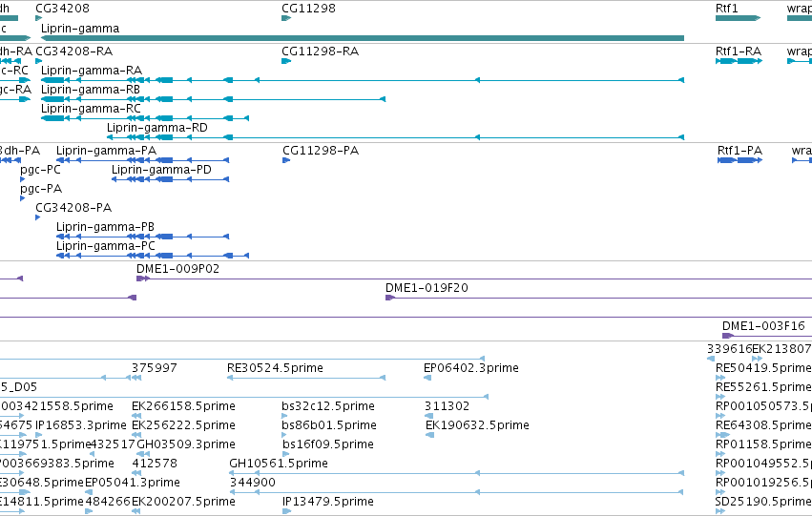Open the Rtf1 gene label
This screenshot has height=516, width=812.
[726, 9]
